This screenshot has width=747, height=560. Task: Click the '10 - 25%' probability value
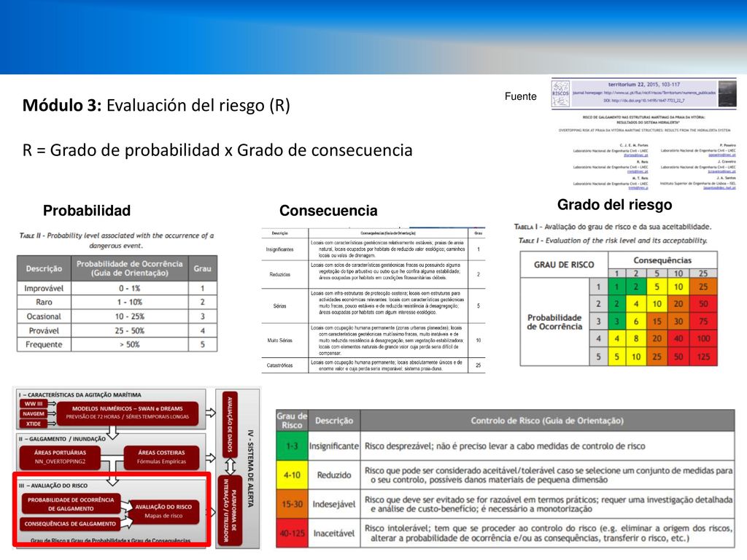click(x=130, y=316)
